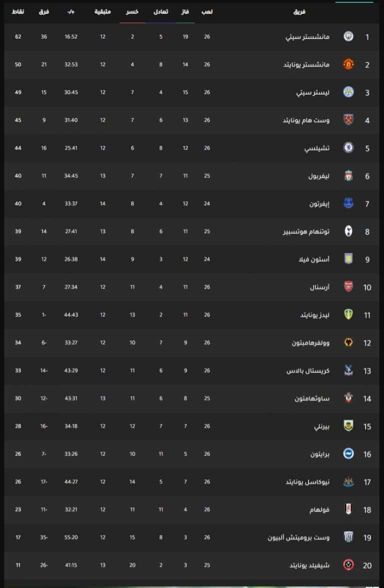The image size is (384, 588).
Task: Click the Manchester City club crest
Action: tap(348, 36)
